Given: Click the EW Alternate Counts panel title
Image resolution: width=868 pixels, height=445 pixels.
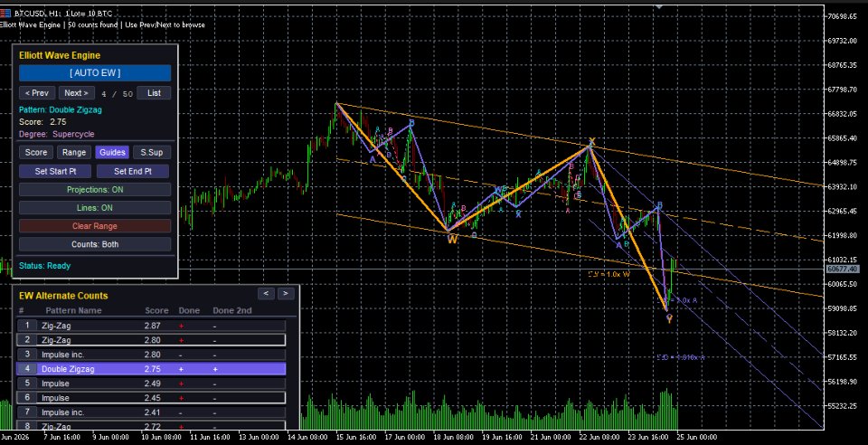Looking at the screenshot, I should (x=63, y=296).
